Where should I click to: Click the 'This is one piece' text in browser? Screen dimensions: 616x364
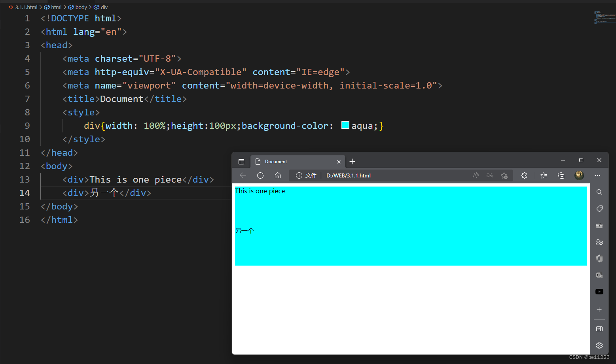[260, 191]
